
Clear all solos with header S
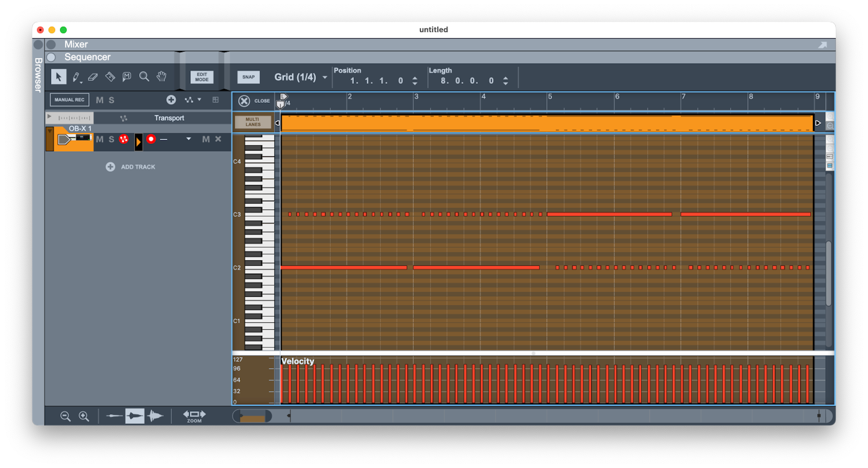111,100
